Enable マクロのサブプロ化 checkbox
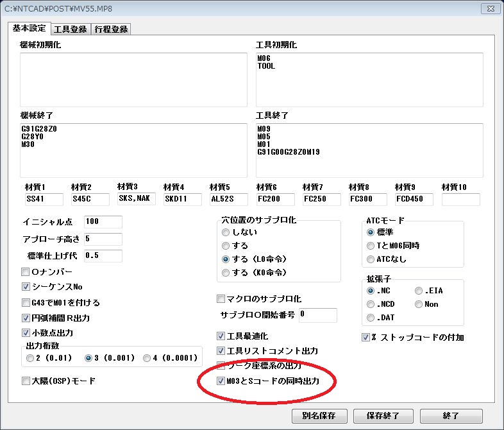 pyautogui.click(x=221, y=299)
